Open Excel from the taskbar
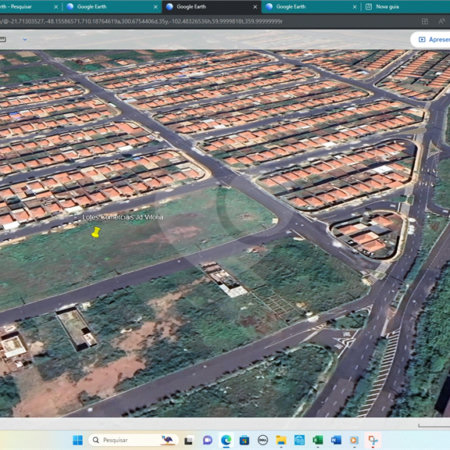 [318, 440]
